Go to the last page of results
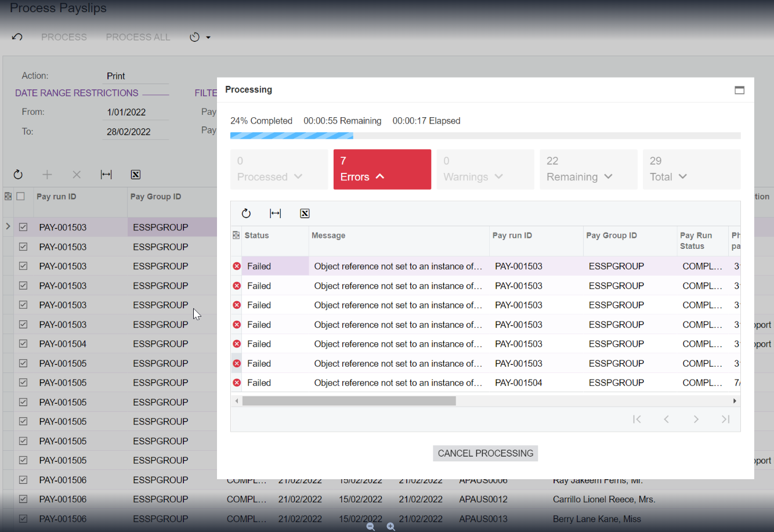Screen dimensions: 774x532 point(725,419)
